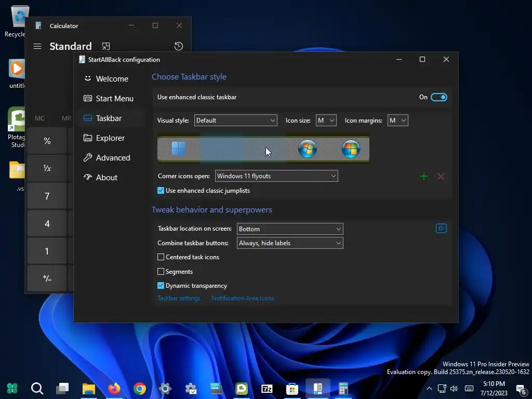Switch to Calculator taskbar icon
The width and height of the screenshot is (532, 399).
343,389
